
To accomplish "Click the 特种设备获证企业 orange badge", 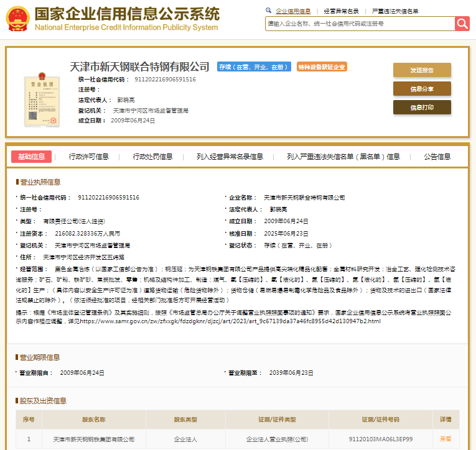I will [322, 67].
